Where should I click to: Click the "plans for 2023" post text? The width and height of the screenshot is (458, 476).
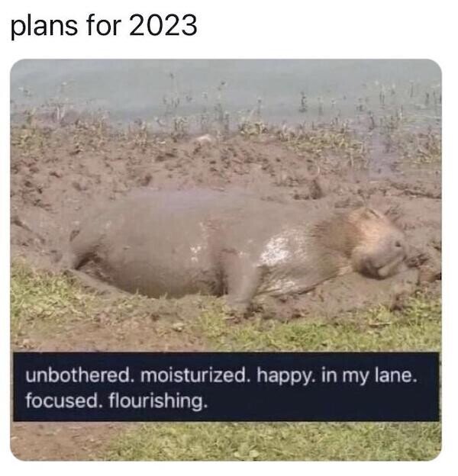click(x=104, y=26)
